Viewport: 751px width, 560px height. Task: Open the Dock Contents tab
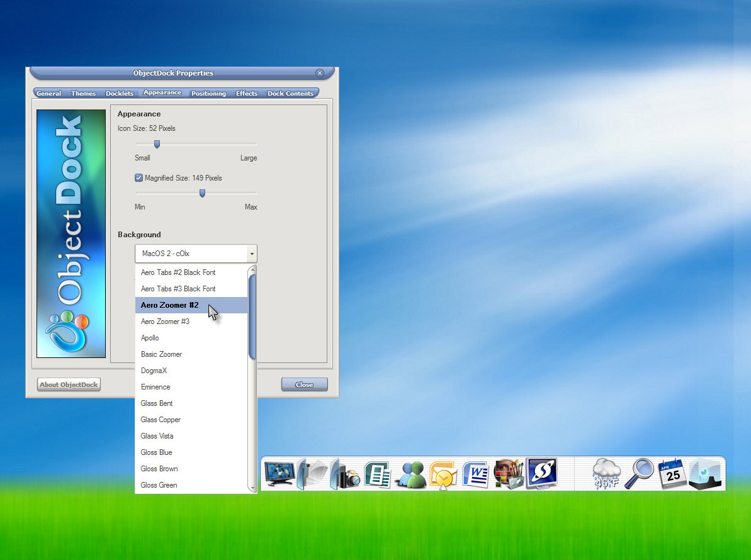pos(291,93)
